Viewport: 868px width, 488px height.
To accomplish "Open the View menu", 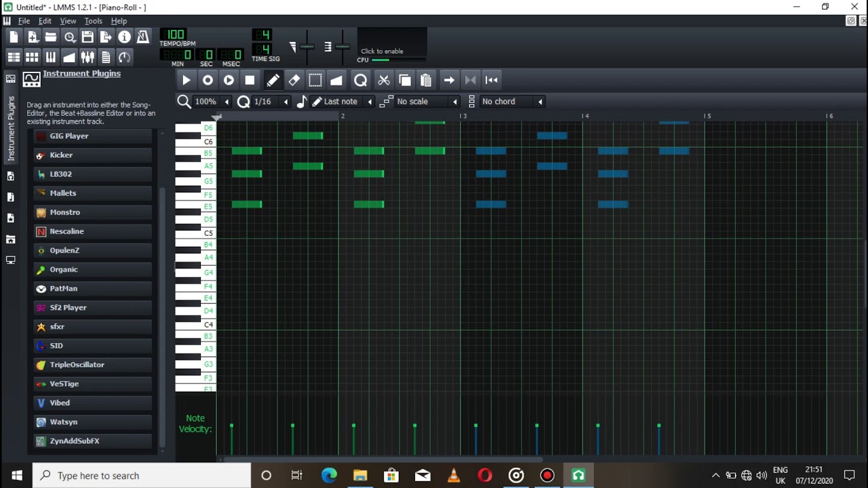I will click(68, 21).
